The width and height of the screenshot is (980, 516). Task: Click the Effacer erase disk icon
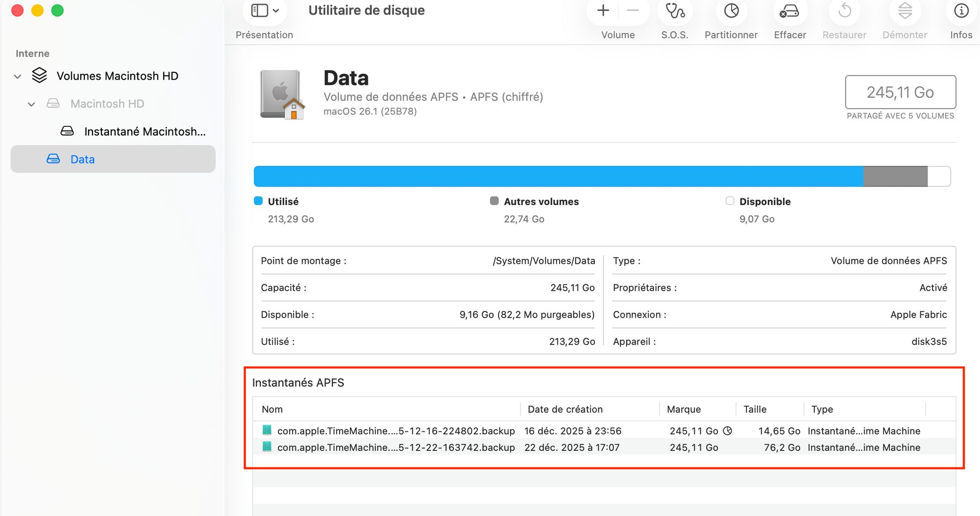[x=789, y=11]
